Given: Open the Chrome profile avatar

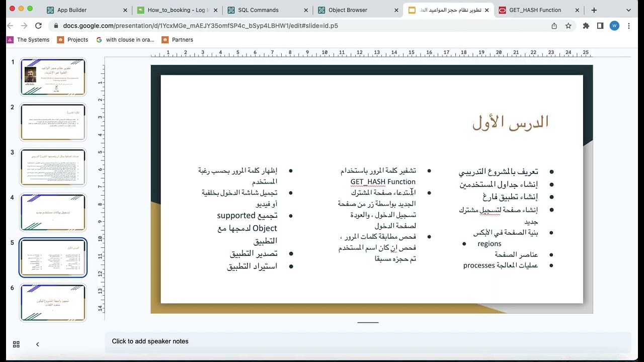Looking at the screenshot, I should tap(614, 26).
